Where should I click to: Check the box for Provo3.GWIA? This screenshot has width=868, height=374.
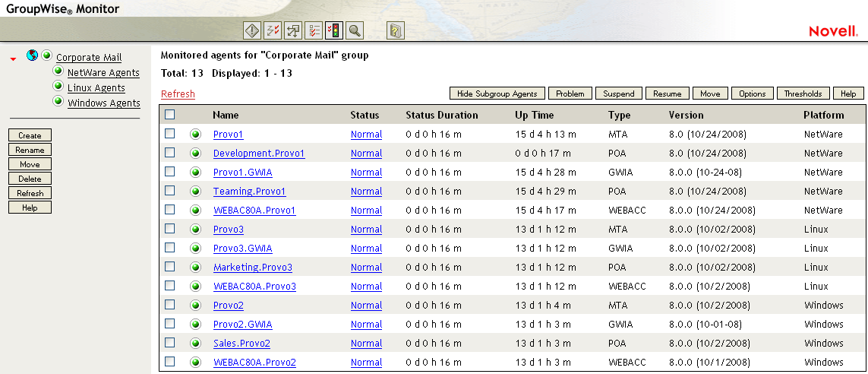pyautogui.click(x=170, y=247)
